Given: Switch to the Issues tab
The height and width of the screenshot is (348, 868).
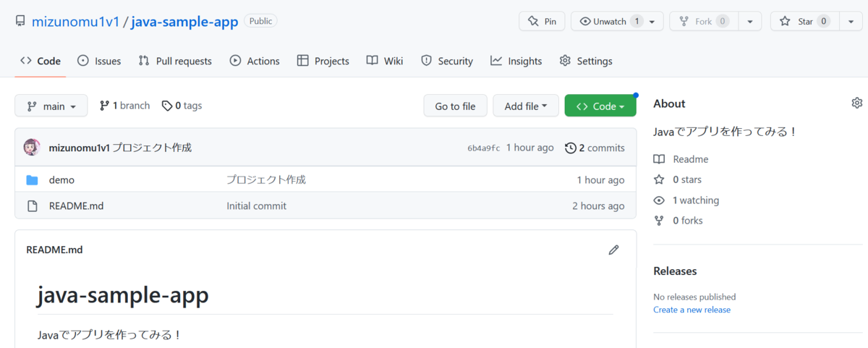Looking at the screenshot, I should [x=99, y=61].
